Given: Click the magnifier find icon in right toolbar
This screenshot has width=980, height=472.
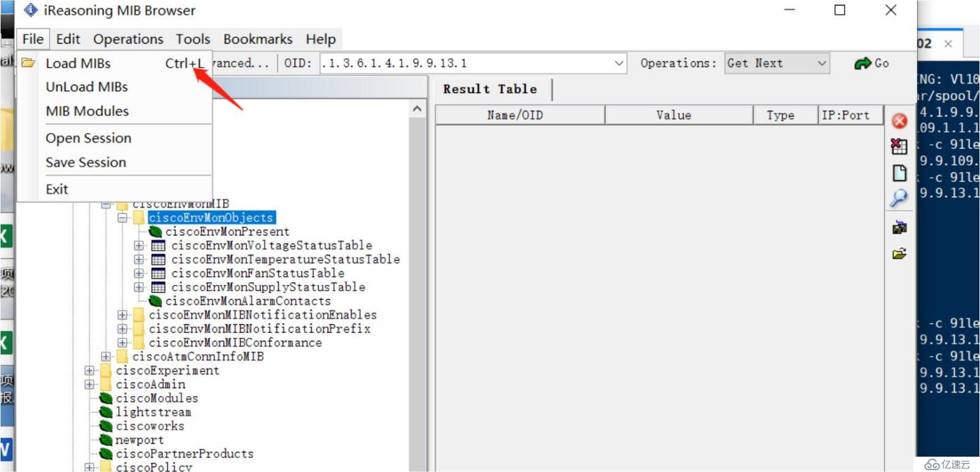Looking at the screenshot, I should tap(899, 198).
